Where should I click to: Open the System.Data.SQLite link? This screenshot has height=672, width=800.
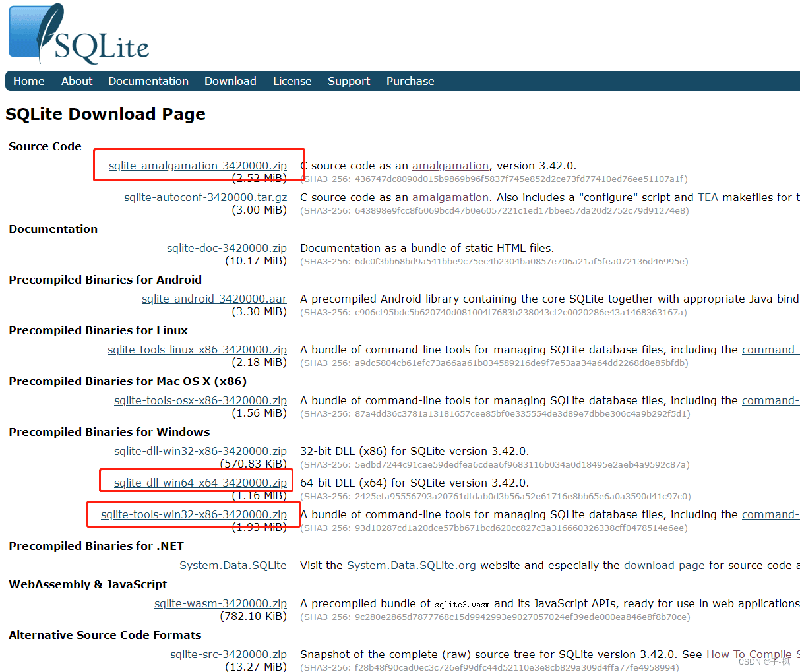233,565
